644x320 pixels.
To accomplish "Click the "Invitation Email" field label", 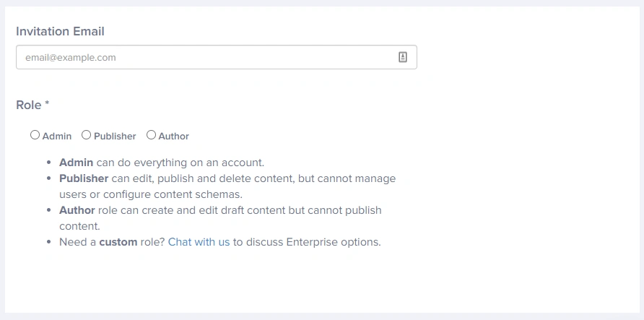I will click(60, 32).
